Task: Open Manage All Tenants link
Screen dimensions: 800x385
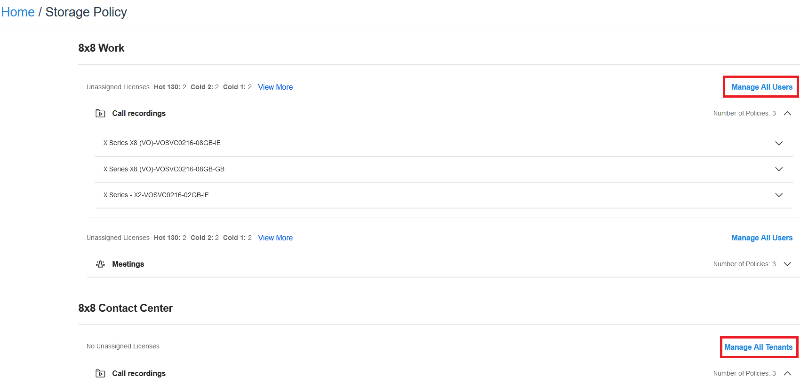Action: [x=759, y=347]
